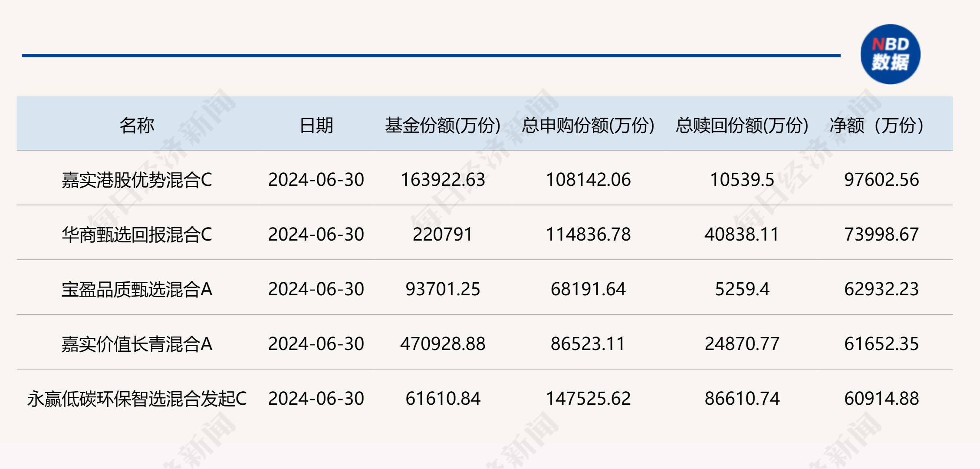This screenshot has width=980, height=469.
Task: Select the 基金份额(万份) column header
Action: pyautogui.click(x=443, y=126)
